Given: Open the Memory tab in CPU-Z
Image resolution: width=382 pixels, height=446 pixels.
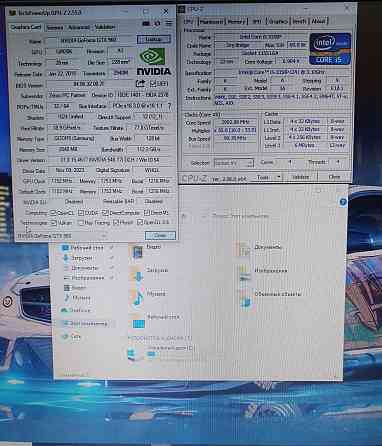Looking at the screenshot, I should coord(236,22).
